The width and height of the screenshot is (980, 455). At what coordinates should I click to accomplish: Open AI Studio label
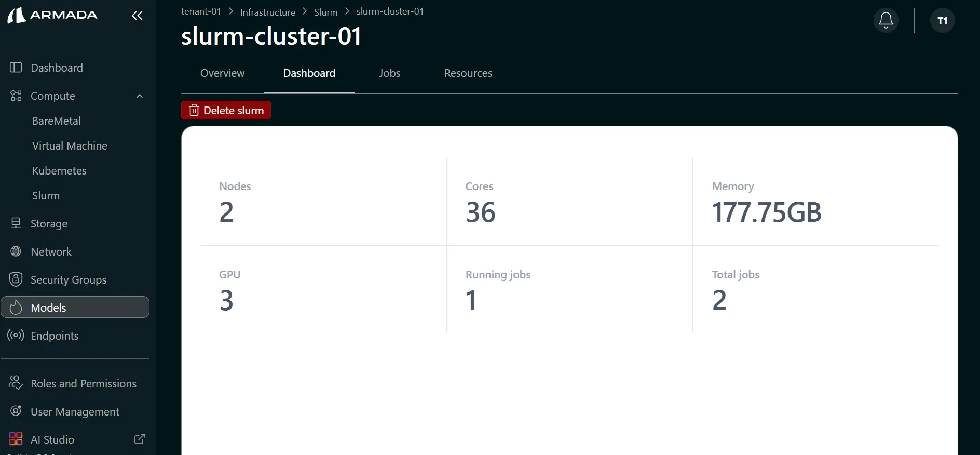[52, 440]
